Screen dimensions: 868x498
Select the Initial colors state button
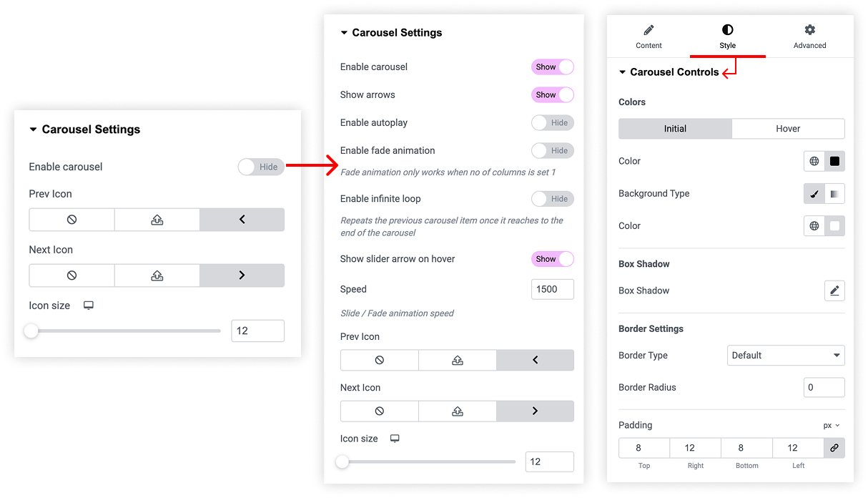675,129
